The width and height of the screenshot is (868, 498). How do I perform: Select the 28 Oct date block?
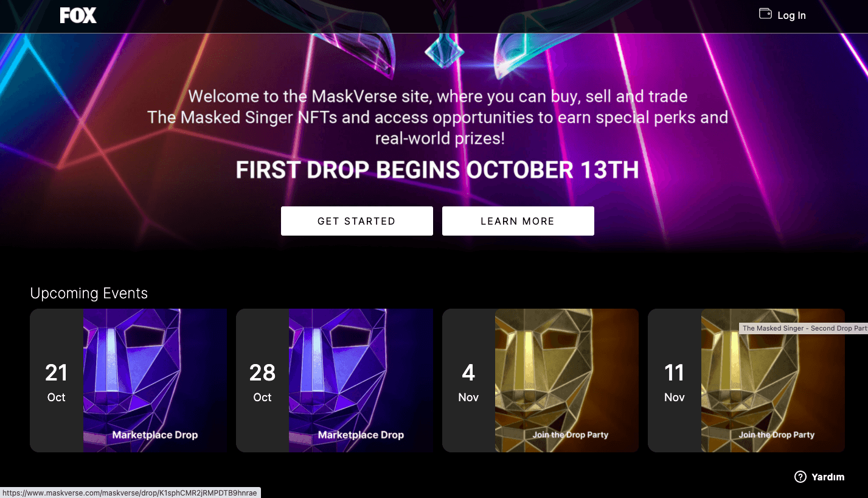coord(262,381)
